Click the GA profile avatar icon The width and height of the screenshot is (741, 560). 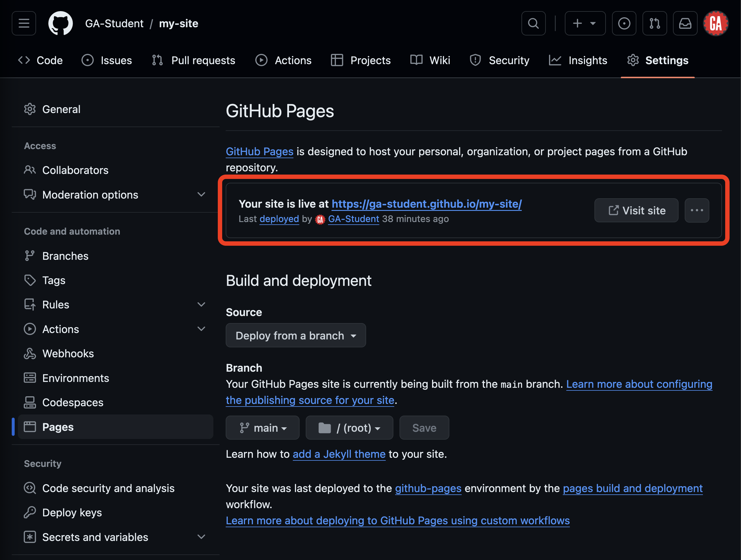coord(716,23)
